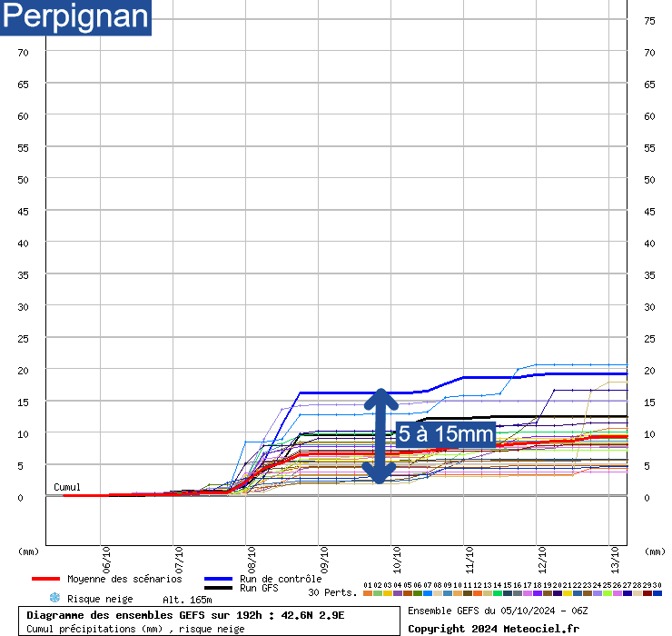Click the 'Diagramme des ensembles GEFS' caption box
This screenshot has height=636, width=672.
pos(208,621)
